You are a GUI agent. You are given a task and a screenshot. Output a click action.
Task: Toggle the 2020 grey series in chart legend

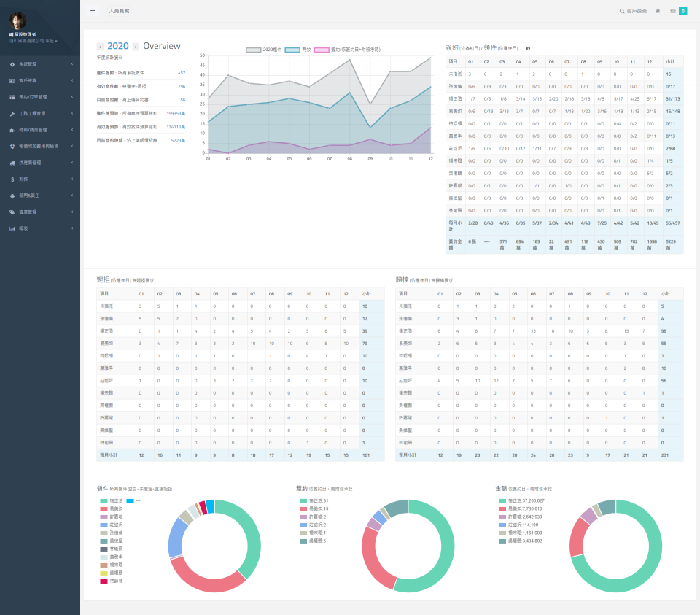pyautogui.click(x=253, y=50)
